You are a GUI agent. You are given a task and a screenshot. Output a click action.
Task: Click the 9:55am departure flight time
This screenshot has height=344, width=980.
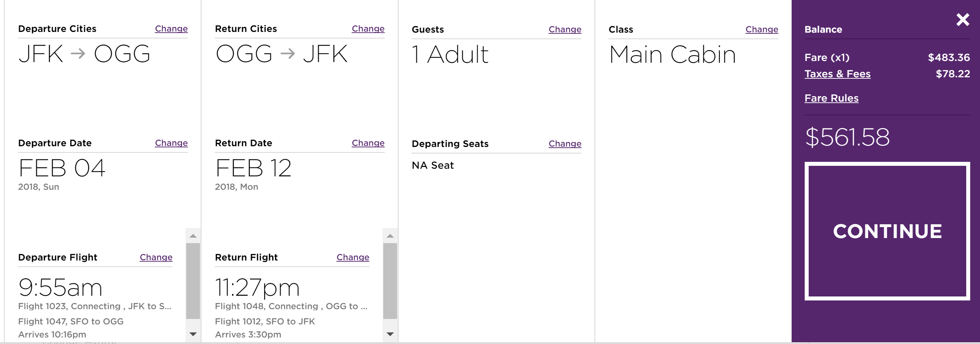[60, 288]
